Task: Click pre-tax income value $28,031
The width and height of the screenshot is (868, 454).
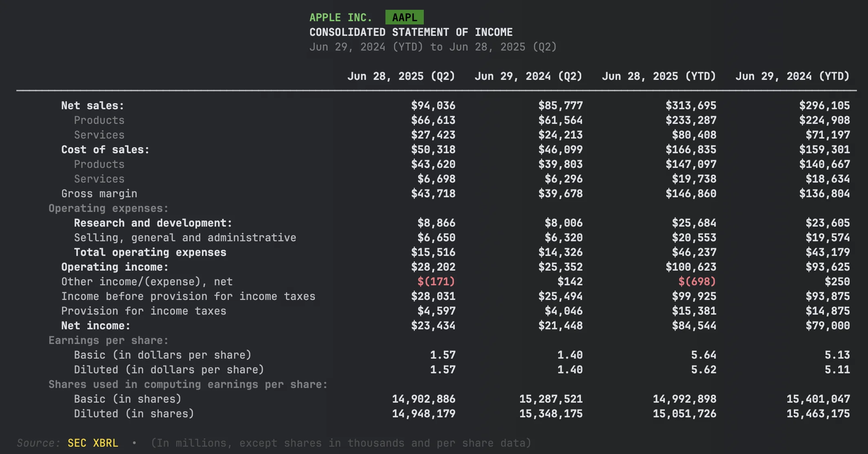Action: (433, 296)
